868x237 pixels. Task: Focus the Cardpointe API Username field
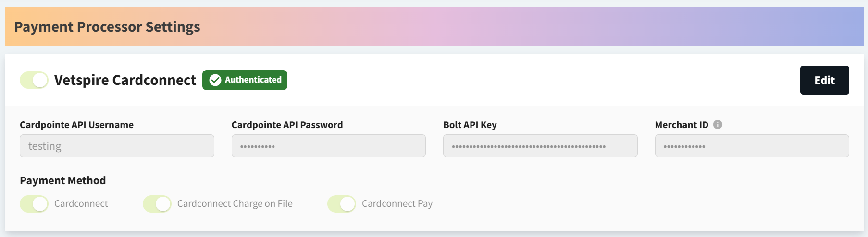click(x=117, y=146)
